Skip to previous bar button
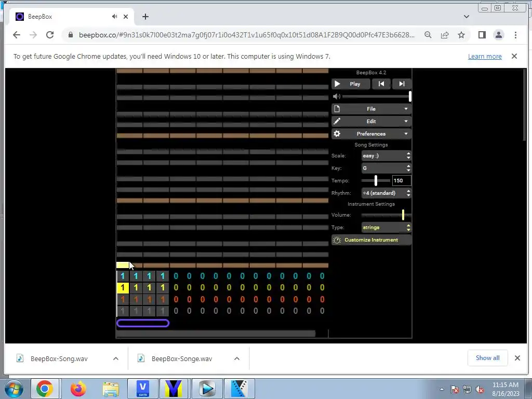 381,84
